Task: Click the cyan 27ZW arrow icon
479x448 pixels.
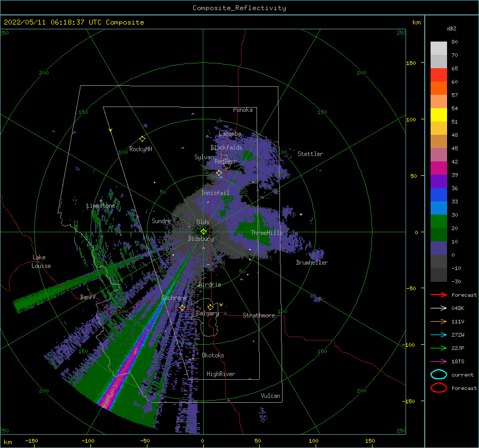Action: click(x=439, y=335)
